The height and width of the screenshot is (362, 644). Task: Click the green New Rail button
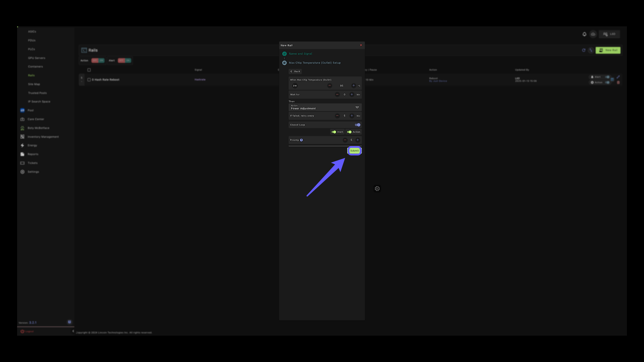click(608, 50)
